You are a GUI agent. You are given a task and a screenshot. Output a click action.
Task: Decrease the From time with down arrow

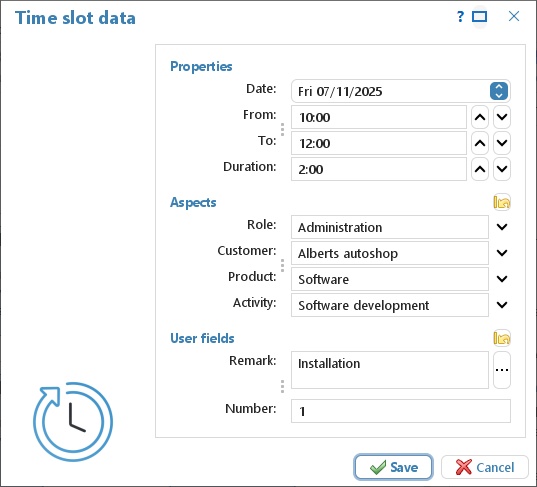click(x=502, y=117)
